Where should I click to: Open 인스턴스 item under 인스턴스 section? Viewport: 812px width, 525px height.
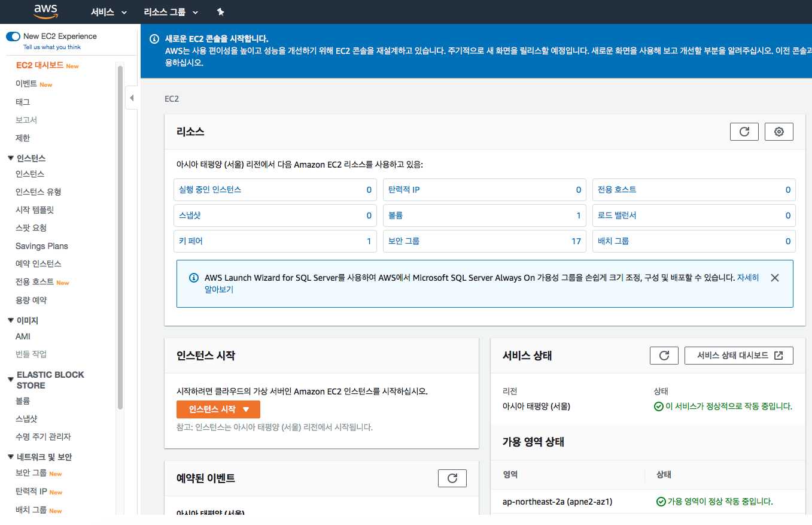[x=30, y=174]
